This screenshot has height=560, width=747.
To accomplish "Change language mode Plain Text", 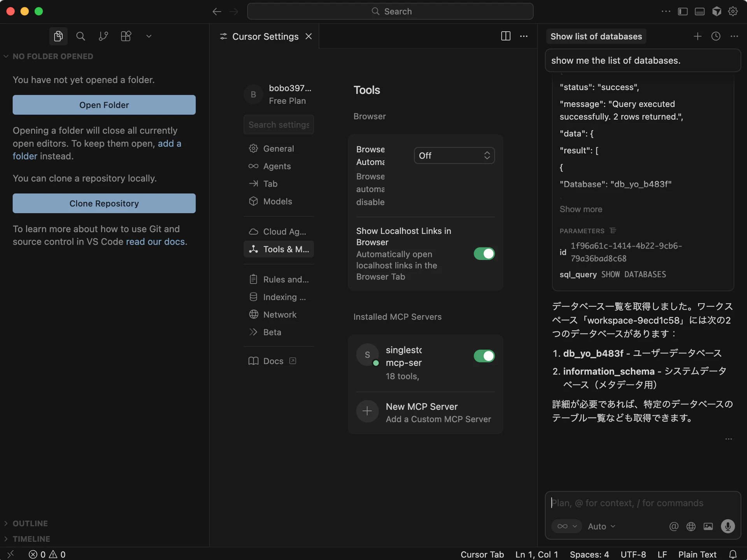I will click(x=697, y=554).
